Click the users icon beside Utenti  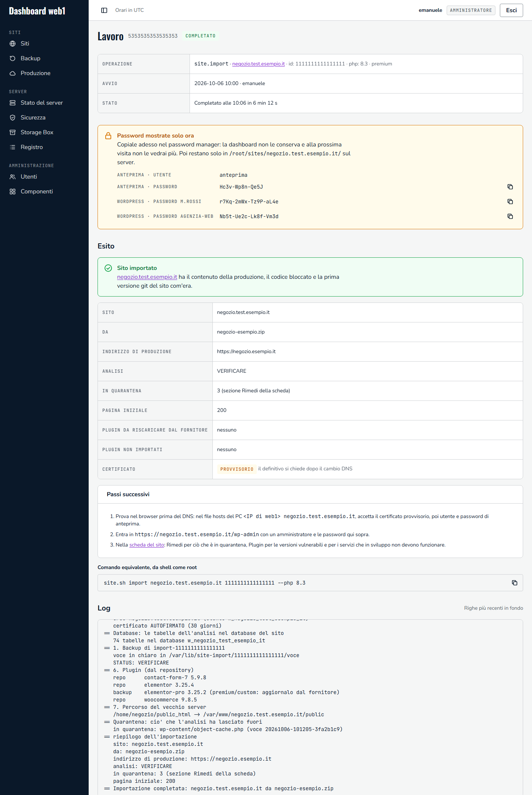click(x=13, y=177)
